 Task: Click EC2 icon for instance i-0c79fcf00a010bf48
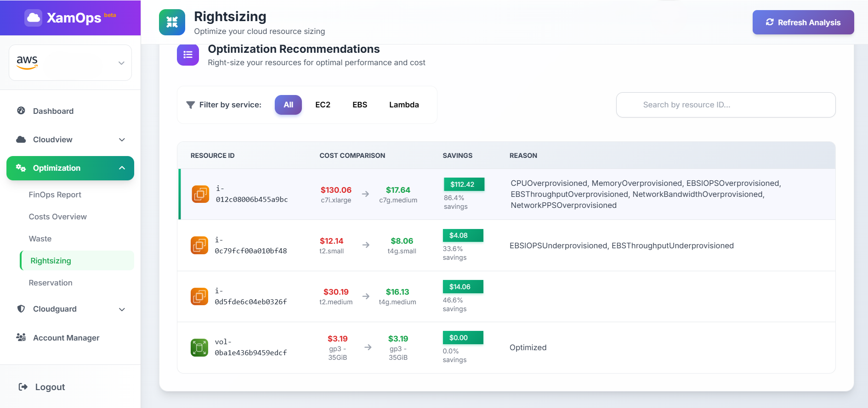pyautogui.click(x=199, y=245)
